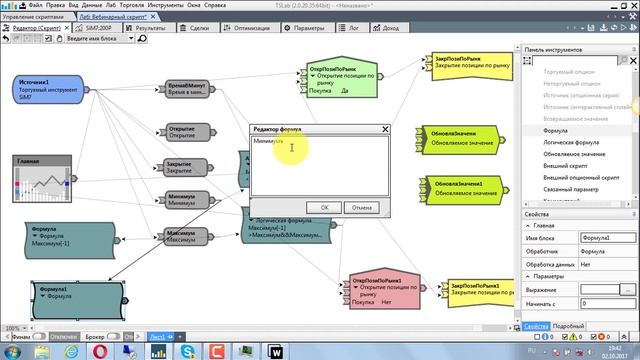Click the tools panel search magnifier
The height and width of the screenshot is (360, 640).
(623, 60)
